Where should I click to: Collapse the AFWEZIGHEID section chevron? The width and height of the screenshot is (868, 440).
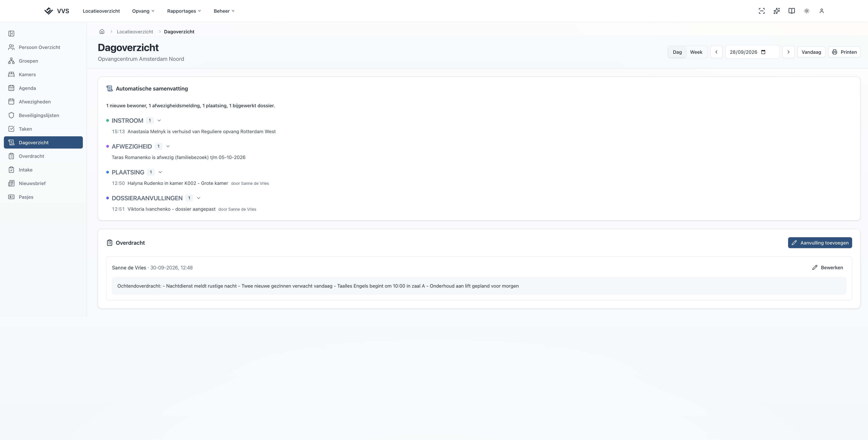tap(168, 147)
